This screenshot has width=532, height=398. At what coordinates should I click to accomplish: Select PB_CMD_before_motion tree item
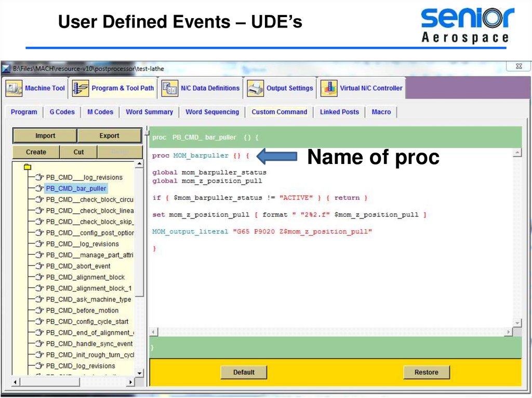point(82,310)
